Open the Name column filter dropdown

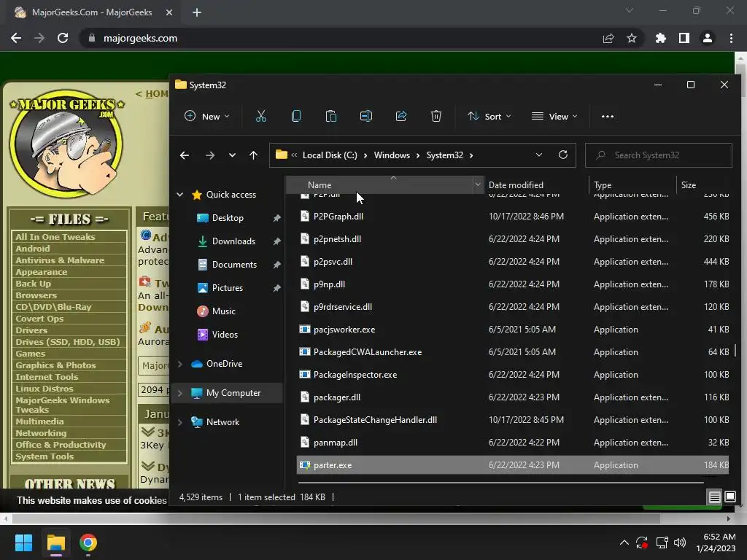478,184
